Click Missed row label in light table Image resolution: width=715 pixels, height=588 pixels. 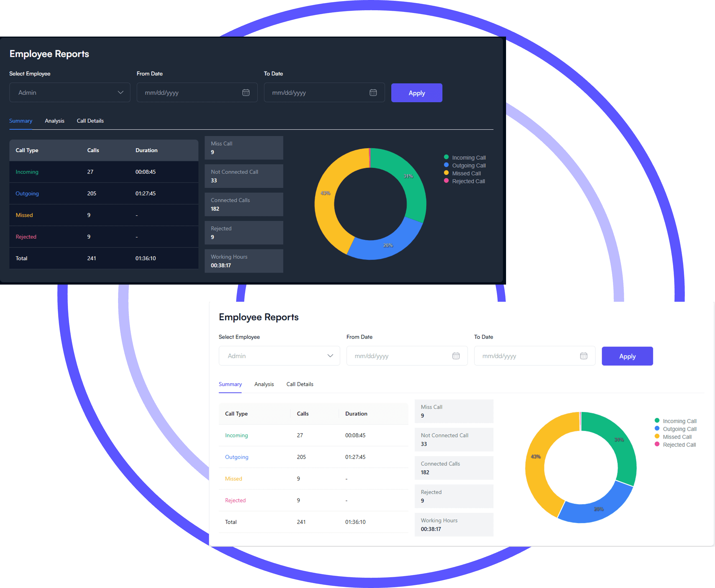click(233, 479)
